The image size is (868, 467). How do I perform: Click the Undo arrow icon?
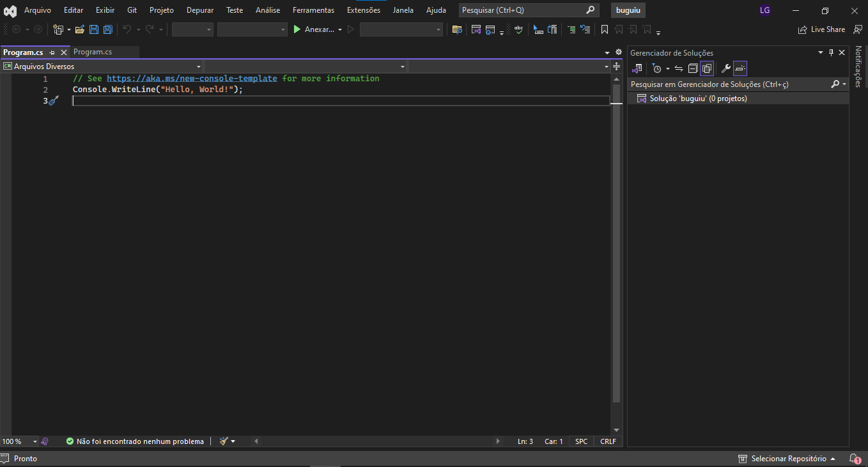(127, 29)
